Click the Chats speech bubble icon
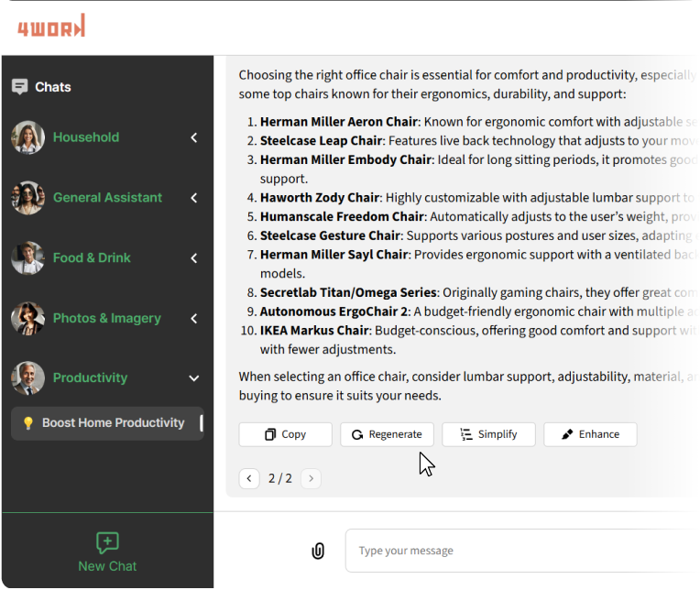Viewport: 700px width, 590px height. pos(19,87)
